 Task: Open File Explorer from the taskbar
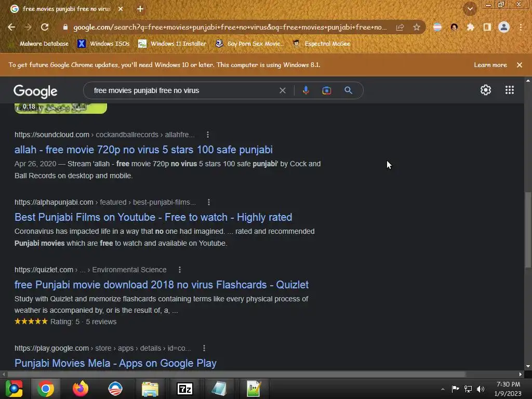tap(150, 389)
